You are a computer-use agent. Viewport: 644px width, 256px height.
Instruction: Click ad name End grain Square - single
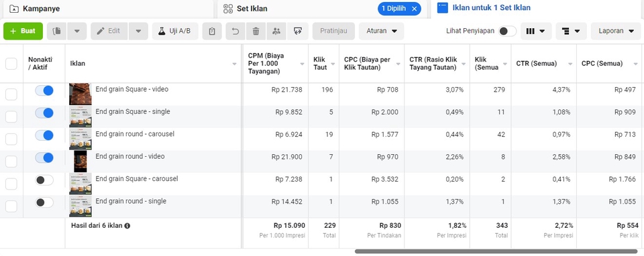[x=133, y=112]
